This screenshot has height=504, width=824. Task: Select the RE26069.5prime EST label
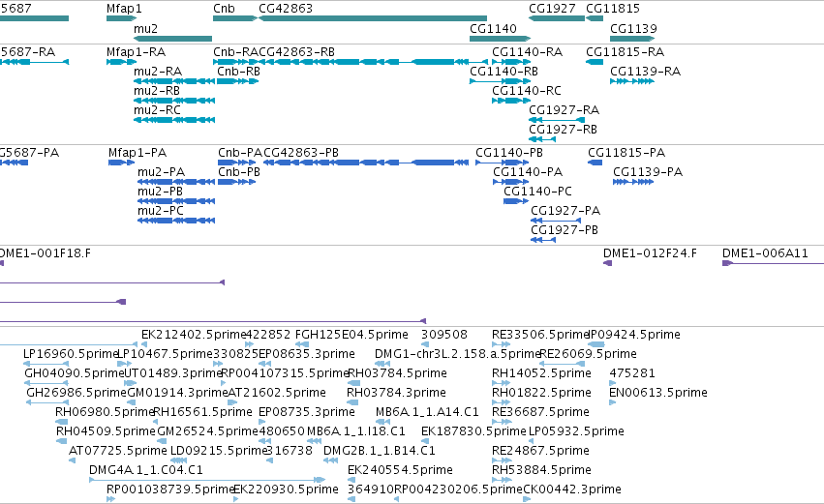[x=589, y=354]
